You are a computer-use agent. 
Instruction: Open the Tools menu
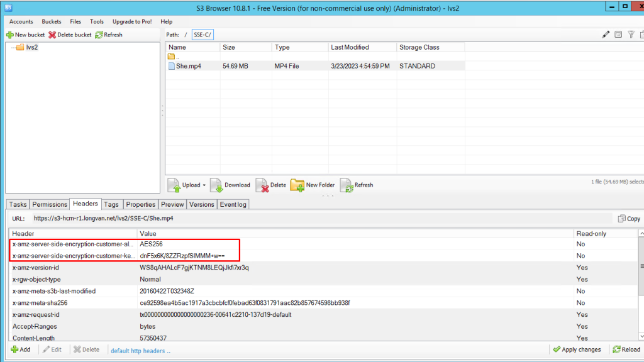click(x=96, y=22)
